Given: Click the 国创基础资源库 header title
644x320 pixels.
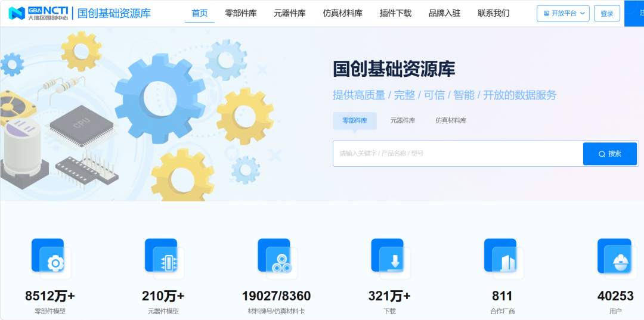Looking at the screenshot, I should pyautogui.click(x=114, y=13).
